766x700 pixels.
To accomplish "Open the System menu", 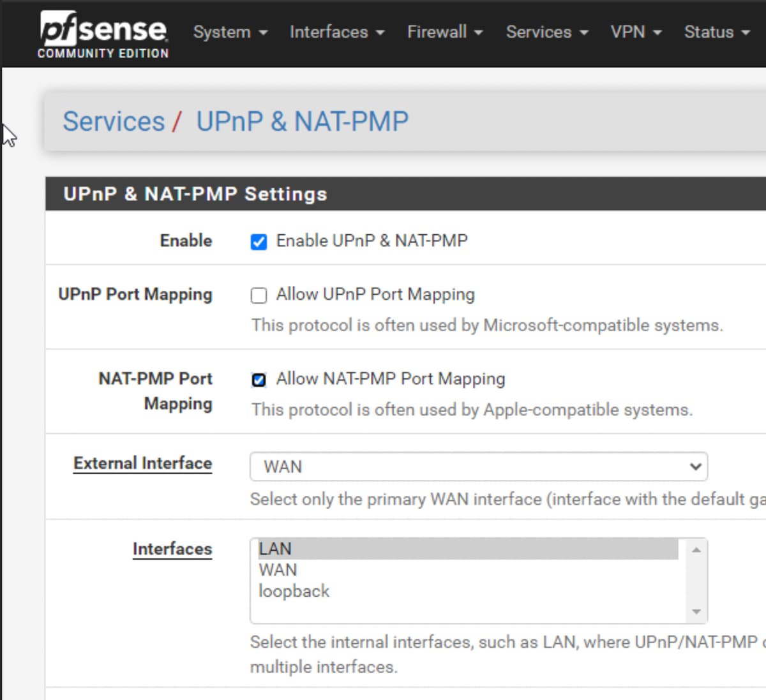I will pos(222,32).
